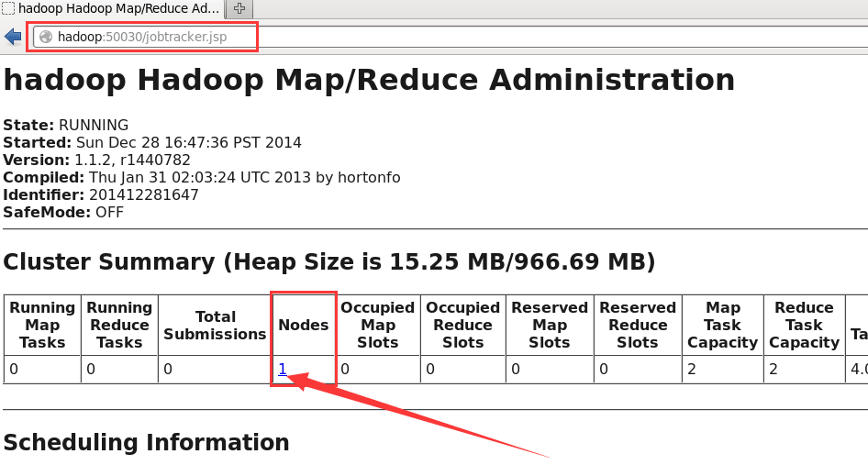Click the 'Reserved Reduce Slots' header
This screenshot has width=868, height=465.
tap(638, 325)
